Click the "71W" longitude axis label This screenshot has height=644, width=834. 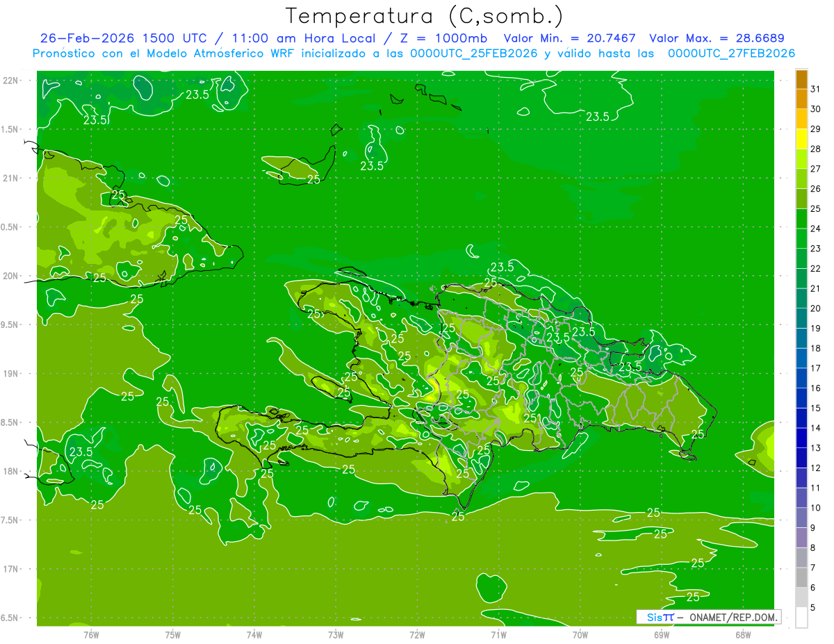[498, 635]
